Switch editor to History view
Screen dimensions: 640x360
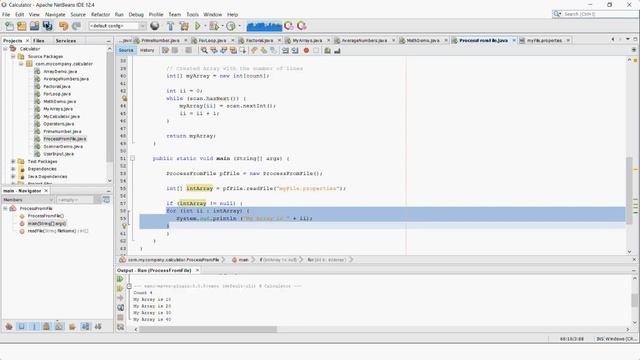click(x=147, y=51)
